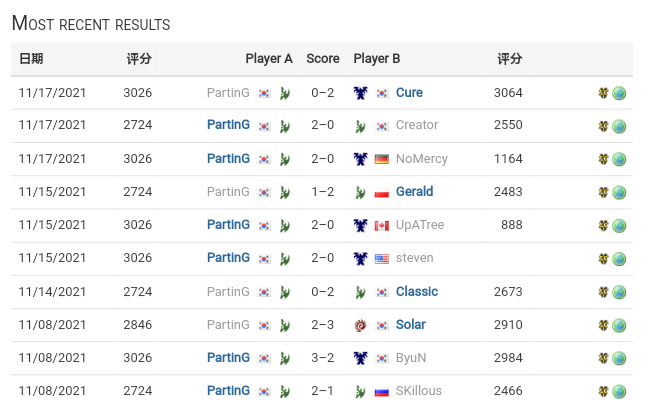Viewport: 670px width, 416px height.
Task: Click the 日期 date column header
Action: coord(31,59)
